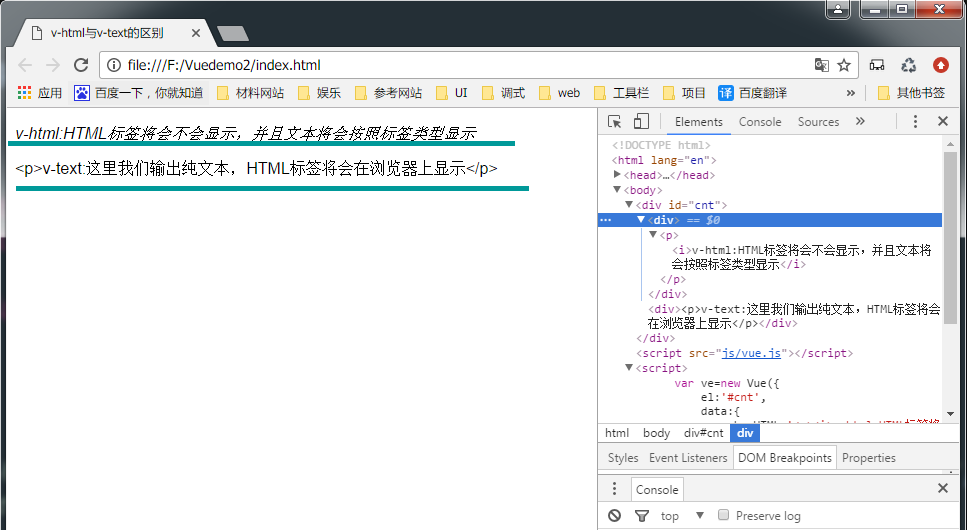The height and width of the screenshot is (530, 967).
Task: Go back using the back arrow
Action: pyautogui.click(x=25, y=65)
